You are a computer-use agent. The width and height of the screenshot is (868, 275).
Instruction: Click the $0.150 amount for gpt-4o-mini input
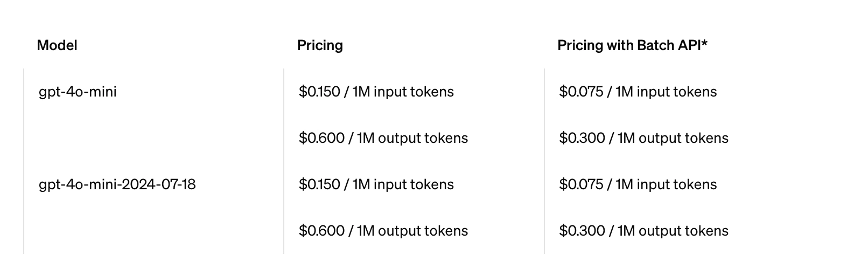(319, 92)
